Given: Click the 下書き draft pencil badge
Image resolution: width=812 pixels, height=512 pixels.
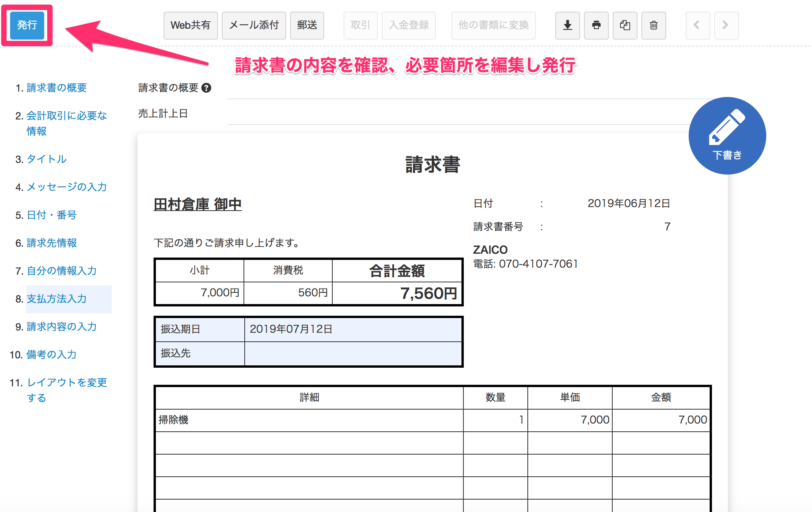Looking at the screenshot, I should coord(727,135).
